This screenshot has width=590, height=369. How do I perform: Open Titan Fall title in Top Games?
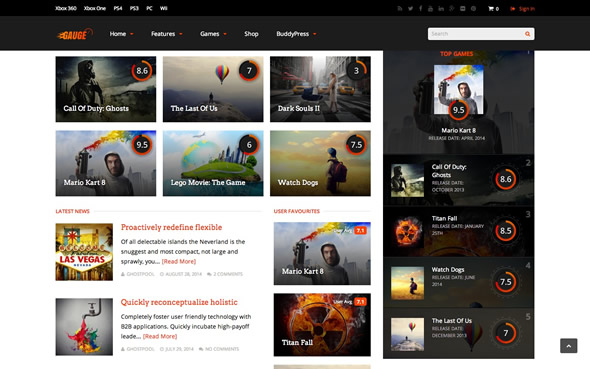[x=444, y=218]
